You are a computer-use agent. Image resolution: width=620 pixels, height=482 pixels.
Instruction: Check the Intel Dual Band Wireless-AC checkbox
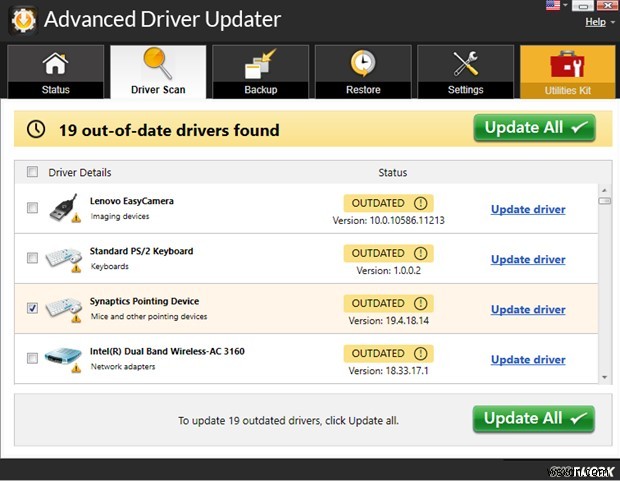pyautogui.click(x=32, y=358)
